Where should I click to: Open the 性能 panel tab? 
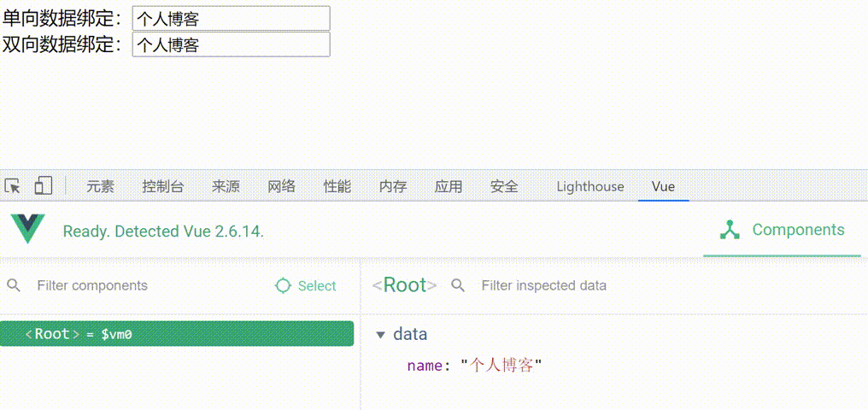337,186
